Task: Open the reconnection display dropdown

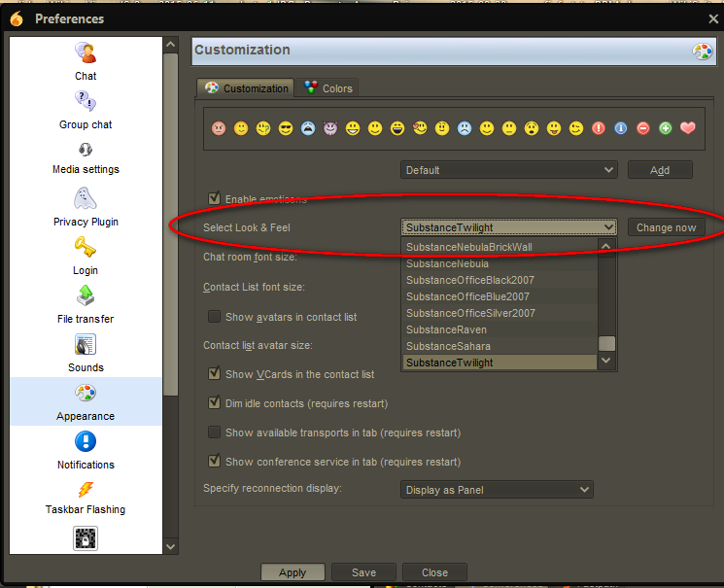Action: (497, 490)
